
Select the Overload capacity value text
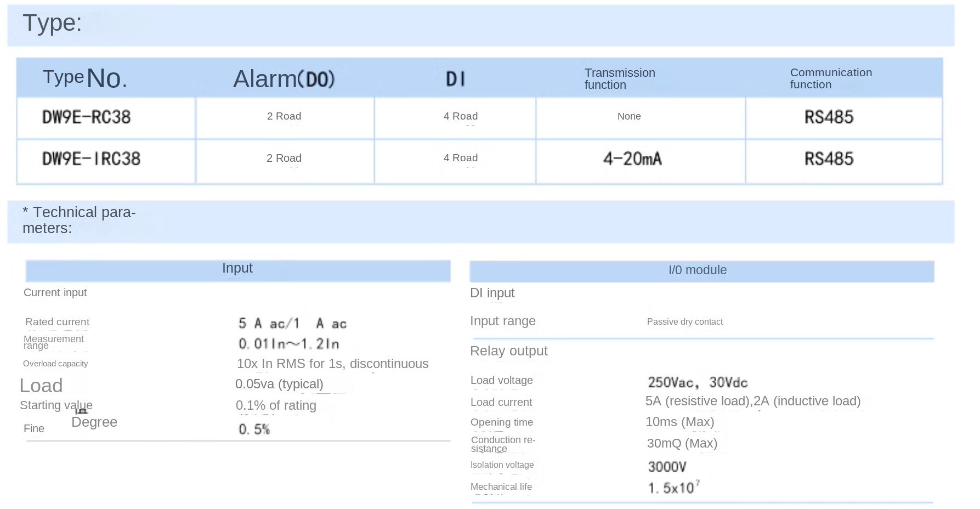pos(332,364)
